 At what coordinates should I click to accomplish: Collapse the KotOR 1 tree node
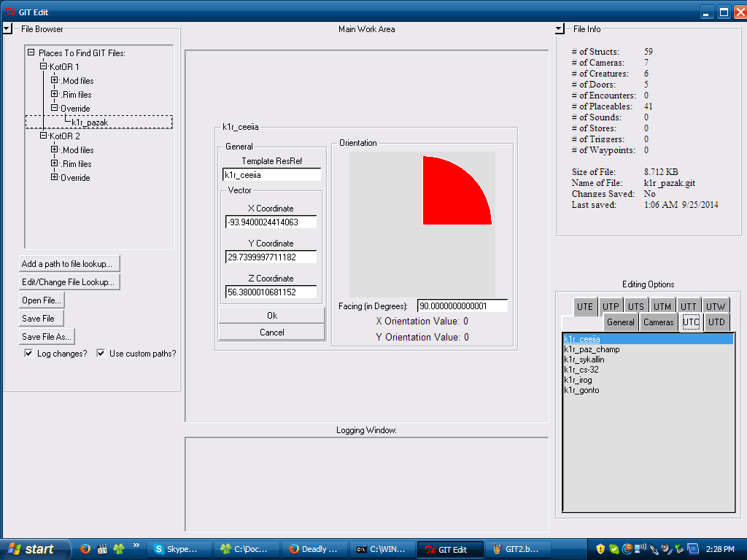click(x=43, y=66)
